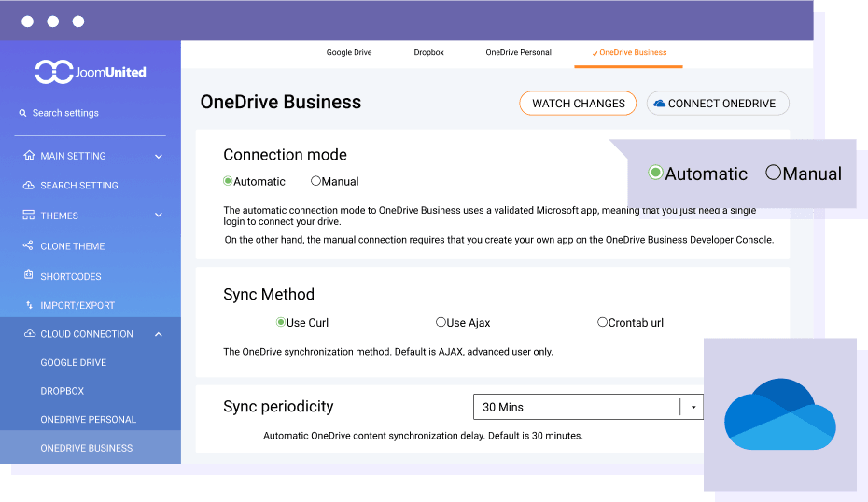The width and height of the screenshot is (868, 502).
Task: Choose the Crontab url sync option
Action: tap(602, 323)
